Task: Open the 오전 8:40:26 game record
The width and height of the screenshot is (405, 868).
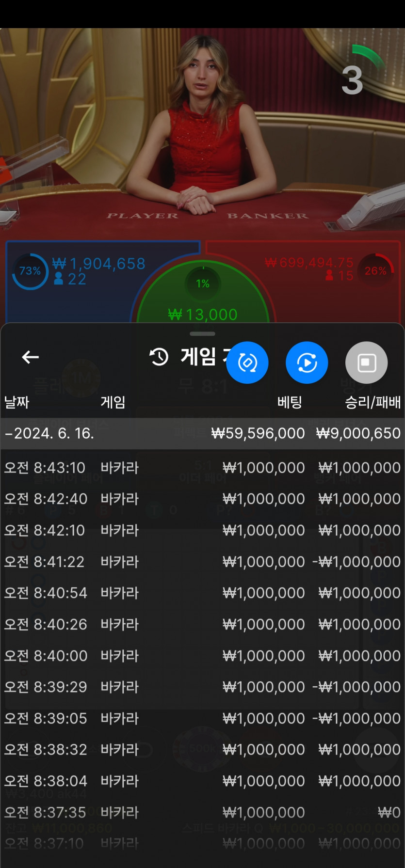Action: point(202,624)
